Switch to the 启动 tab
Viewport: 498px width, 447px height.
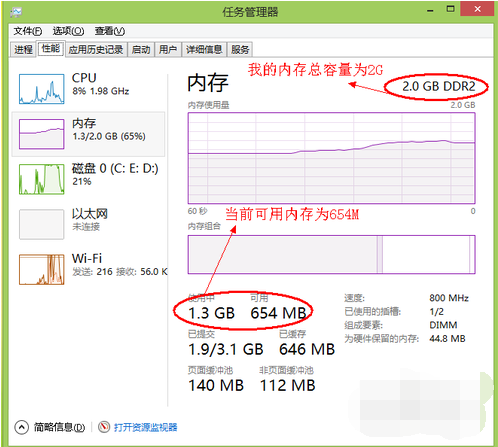[x=141, y=50]
